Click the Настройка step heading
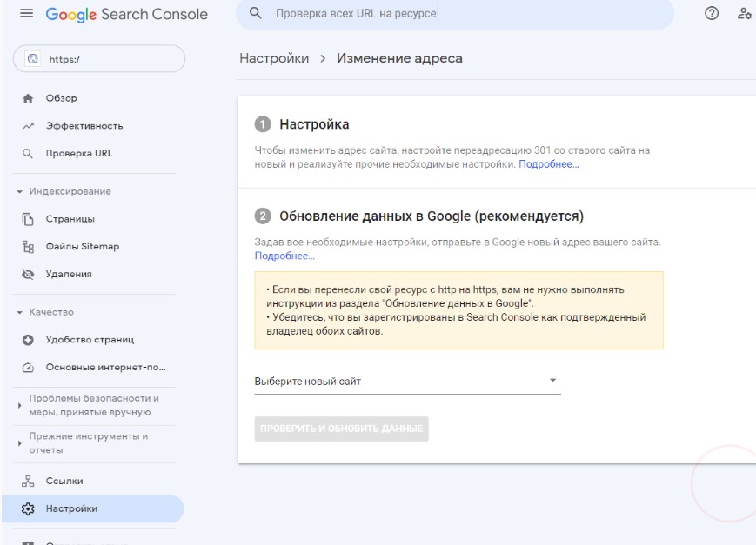Screen dimensions: 756x545 [314, 124]
